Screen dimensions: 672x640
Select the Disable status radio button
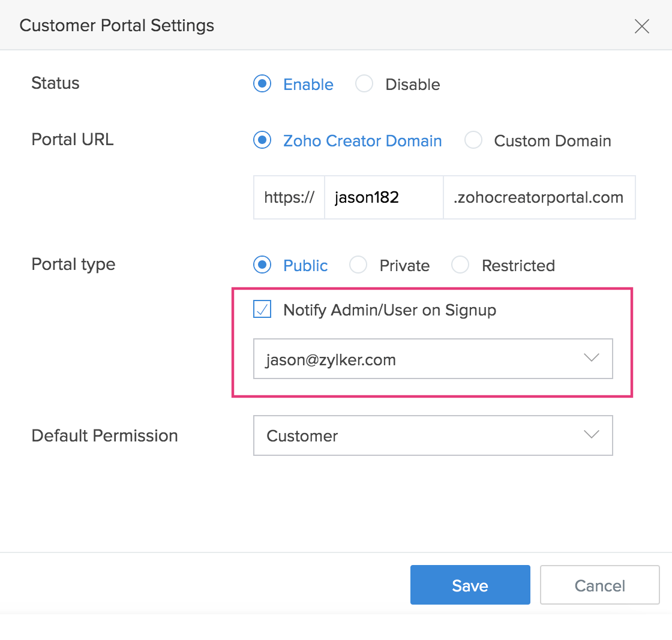pos(364,84)
